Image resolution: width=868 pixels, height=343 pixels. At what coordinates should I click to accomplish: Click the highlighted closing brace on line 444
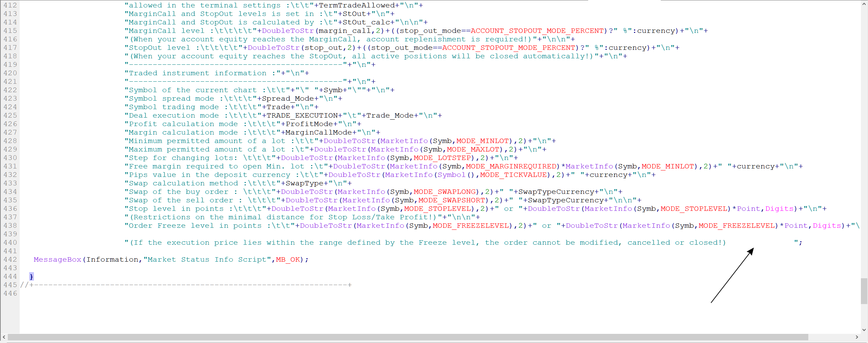(x=32, y=276)
